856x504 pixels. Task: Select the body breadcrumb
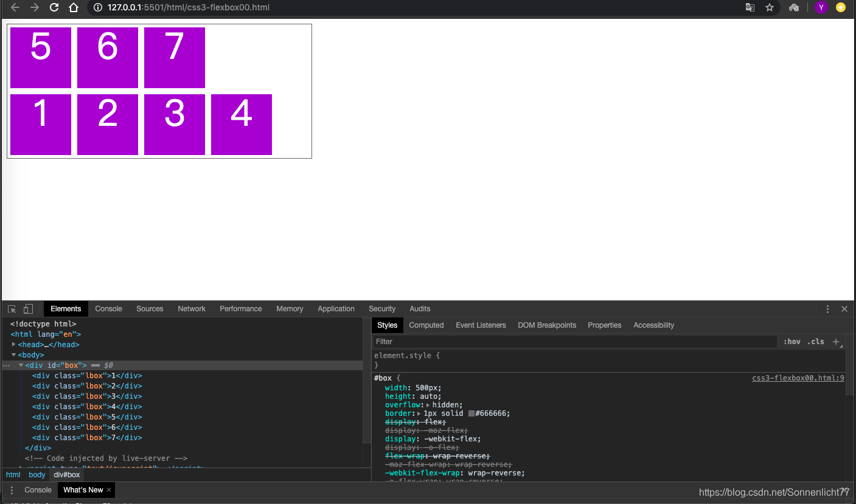[37, 475]
